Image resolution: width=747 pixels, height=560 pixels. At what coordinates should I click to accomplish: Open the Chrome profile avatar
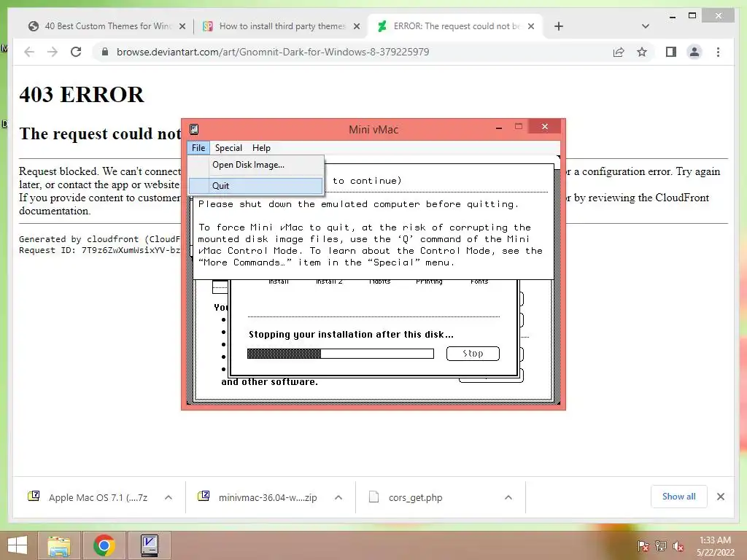coord(694,52)
